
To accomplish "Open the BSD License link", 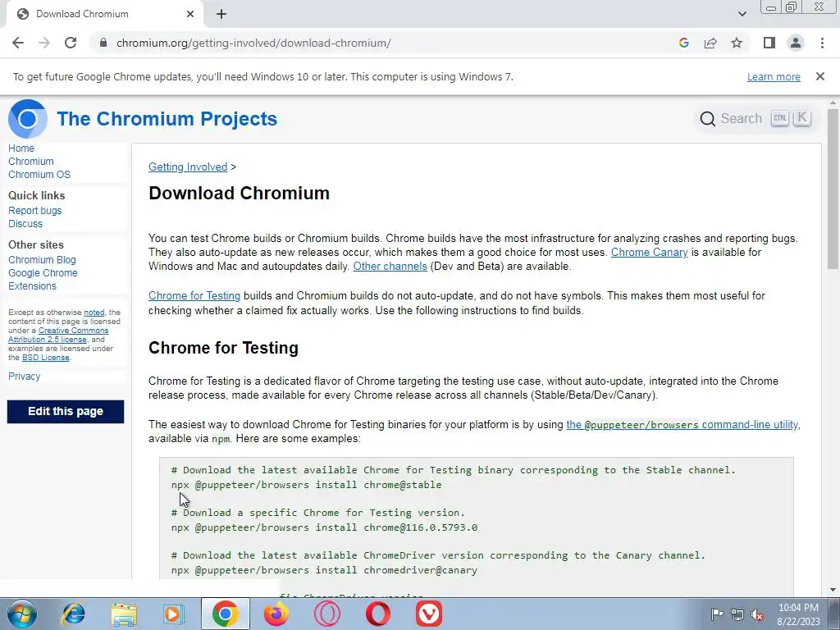I will pos(46,358).
